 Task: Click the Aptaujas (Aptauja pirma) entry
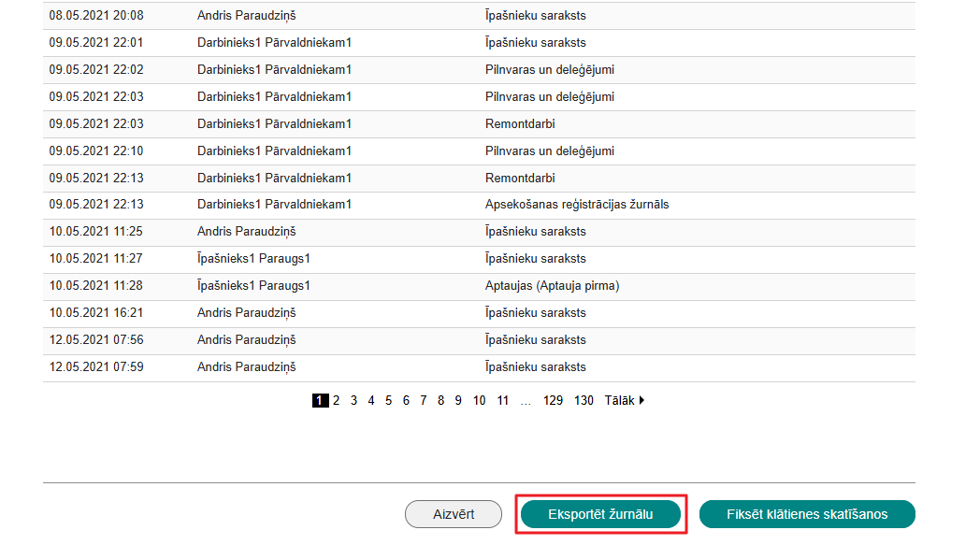point(552,286)
